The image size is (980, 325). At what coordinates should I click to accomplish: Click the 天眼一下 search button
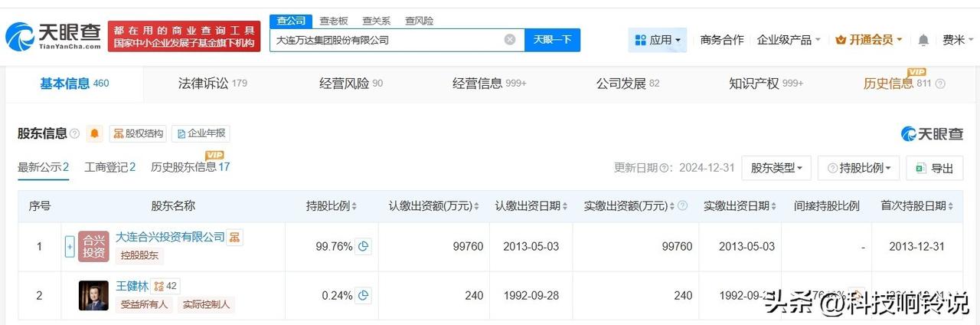(552, 40)
